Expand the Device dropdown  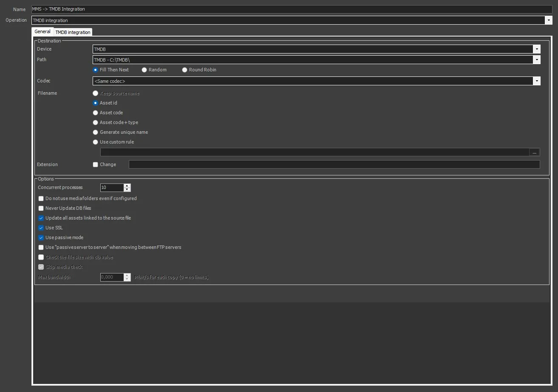537,49
